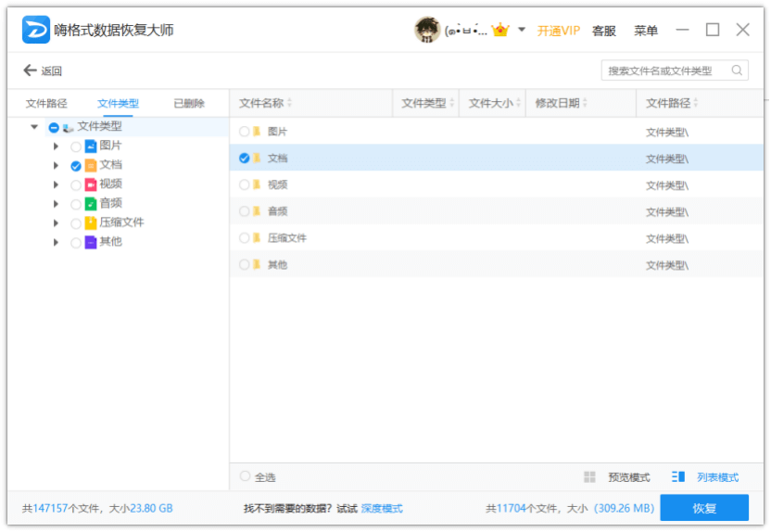Viewport: 771px width, 532px height.
Task: Click the yellow 压缩文件 icon in the tree
Action: 91,223
